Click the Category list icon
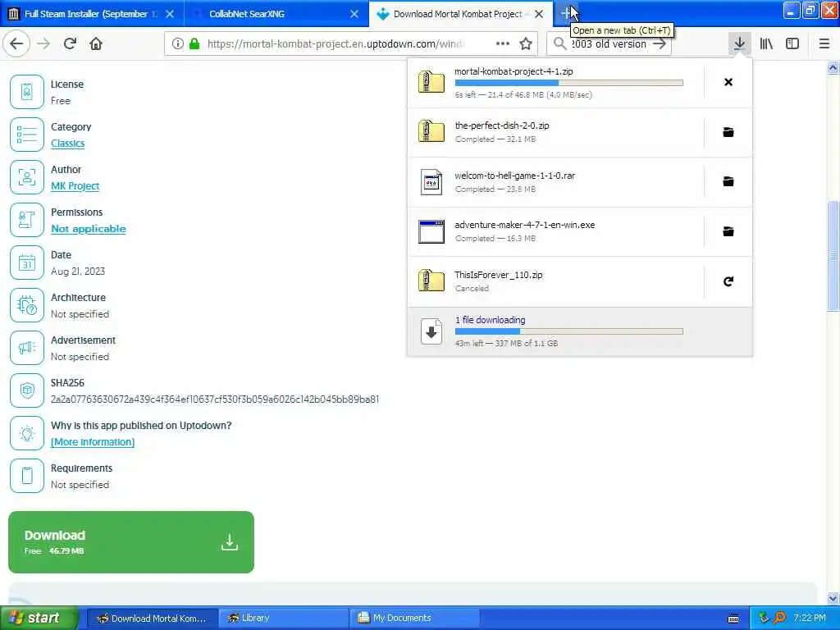 tap(27, 135)
